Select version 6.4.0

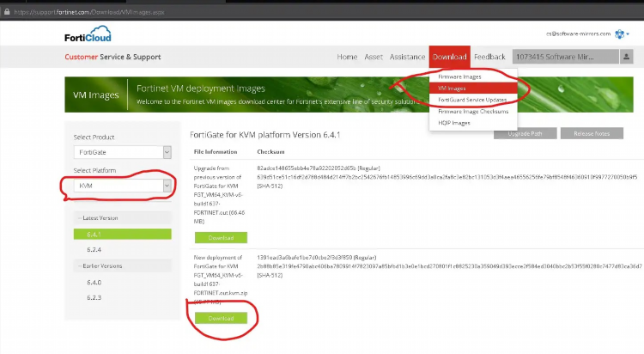[94, 283]
